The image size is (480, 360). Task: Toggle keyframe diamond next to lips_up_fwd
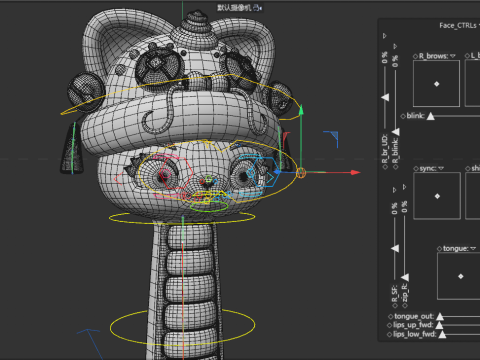389,325
